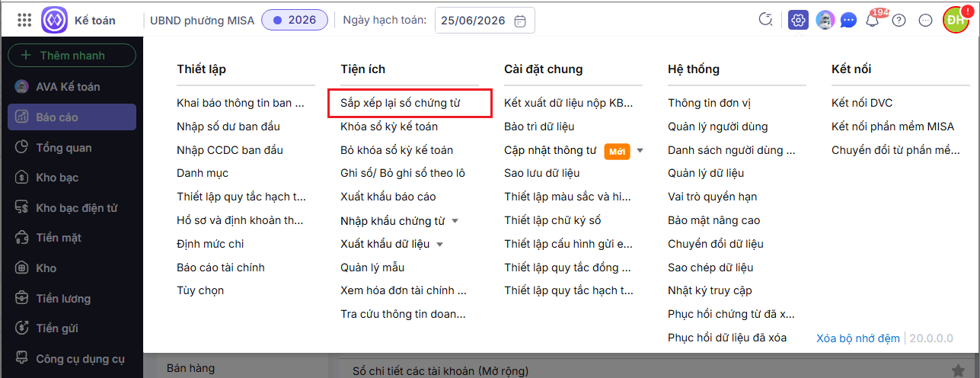Screen dimensions: 980x378
Task: Click the Tổng quan sidebar icon
Action: click(x=22, y=148)
